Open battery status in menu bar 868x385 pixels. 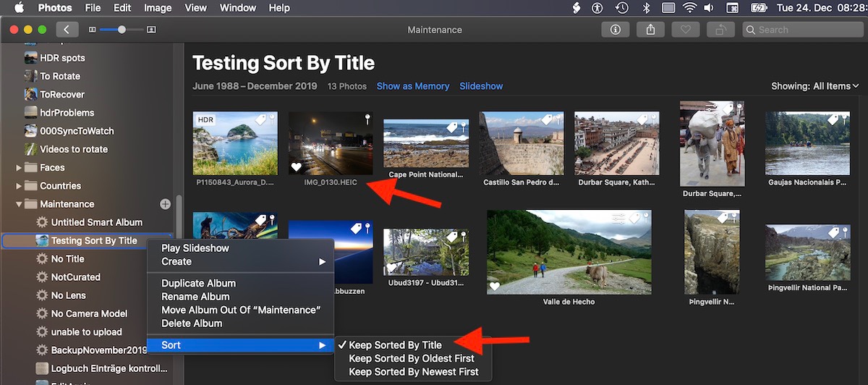point(759,8)
